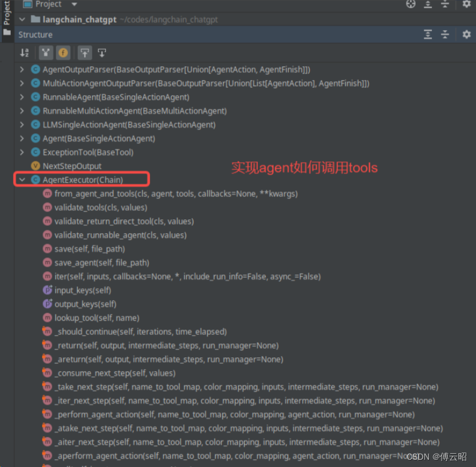Select MultiActionAgentOutputParser class row
476x467 pixels.
[x=206, y=83]
